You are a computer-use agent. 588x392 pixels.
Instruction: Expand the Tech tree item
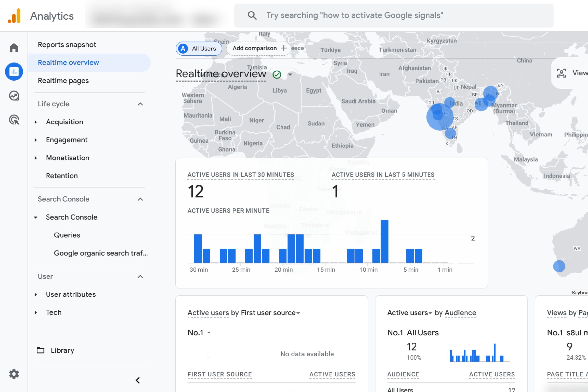tap(36, 313)
